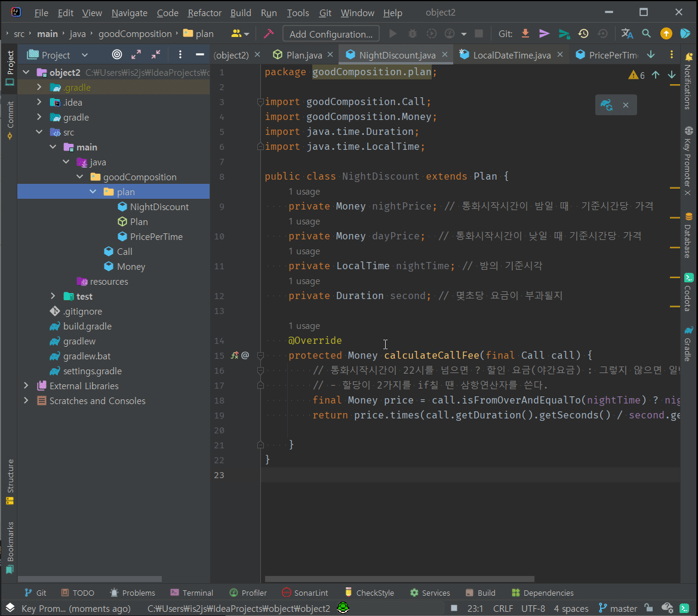Toggle the read-only lock icon in status bar
698x616 pixels.
650,609
